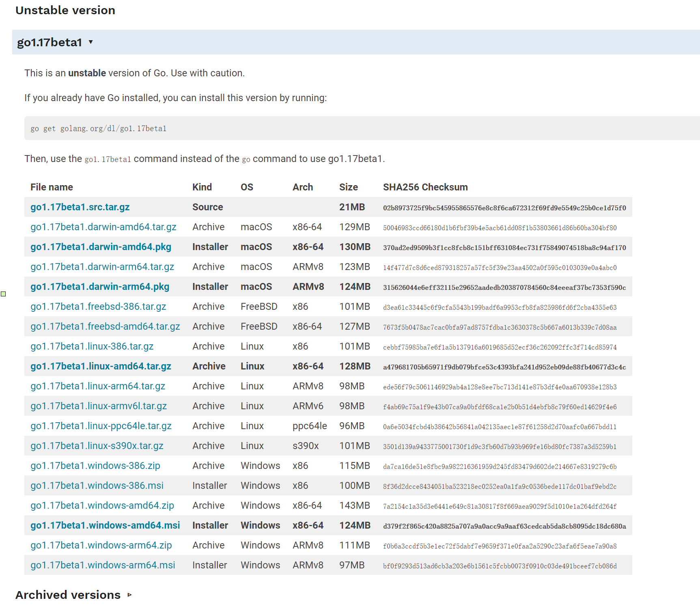Image resolution: width=700 pixels, height=609 pixels.
Task: Click the 97MB size cell
Action: click(x=352, y=565)
